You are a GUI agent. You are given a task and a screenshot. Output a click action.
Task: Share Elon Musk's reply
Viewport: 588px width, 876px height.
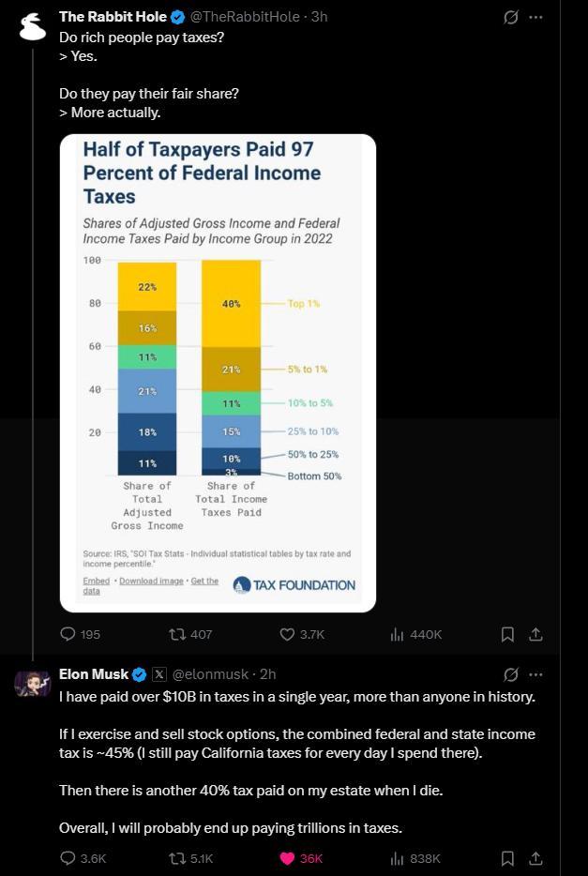(535, 857)
